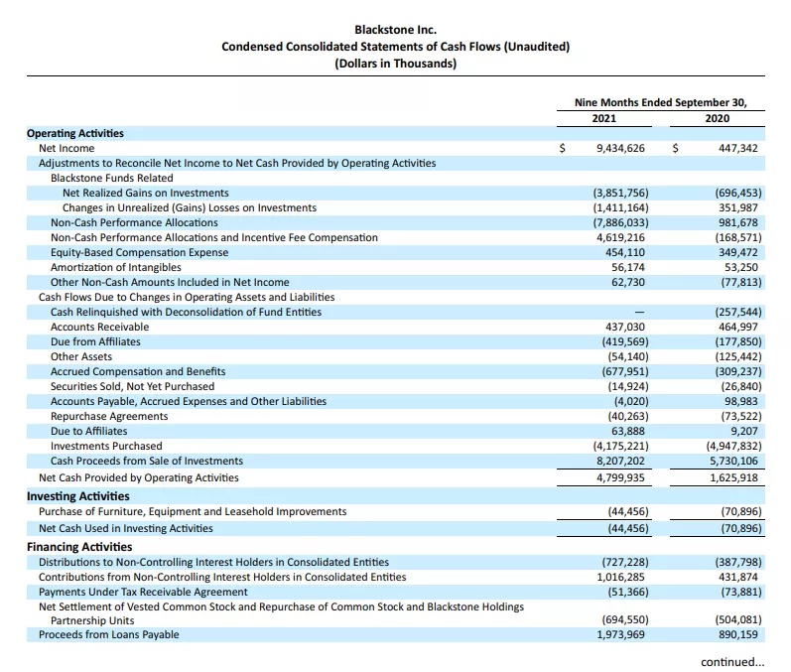Click the Financing Activities section heading
Screen dimensions: 791x672
pos(79,547)
